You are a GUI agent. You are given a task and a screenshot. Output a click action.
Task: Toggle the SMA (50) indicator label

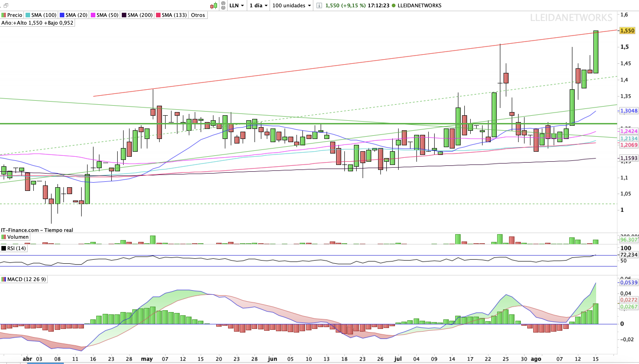[x=105, y=15]
